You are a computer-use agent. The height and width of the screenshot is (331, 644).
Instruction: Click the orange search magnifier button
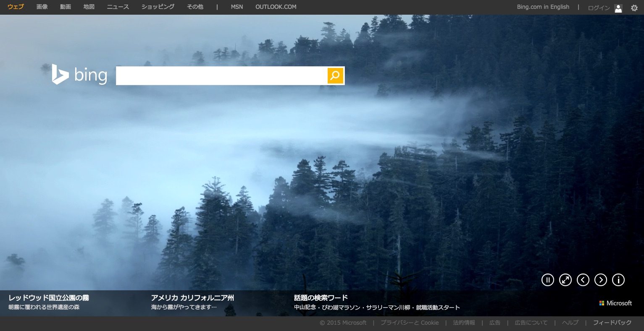(x=335, y=76)
